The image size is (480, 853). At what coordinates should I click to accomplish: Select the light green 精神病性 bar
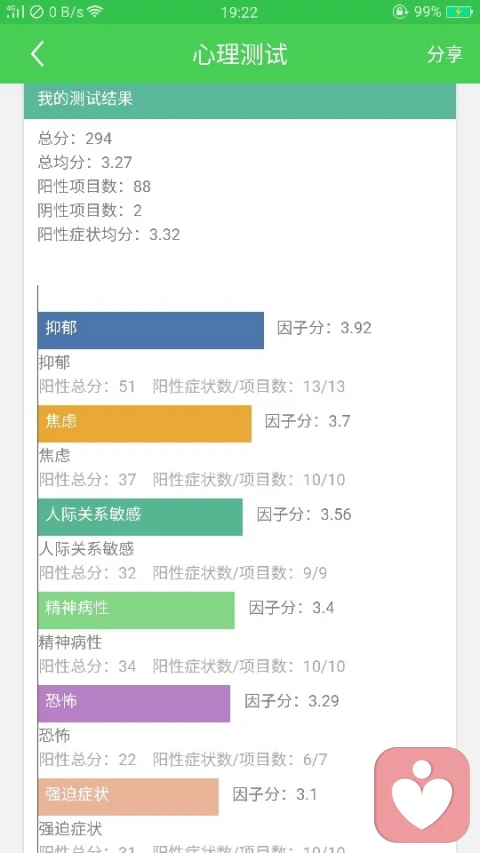click(x=136, y=610)
